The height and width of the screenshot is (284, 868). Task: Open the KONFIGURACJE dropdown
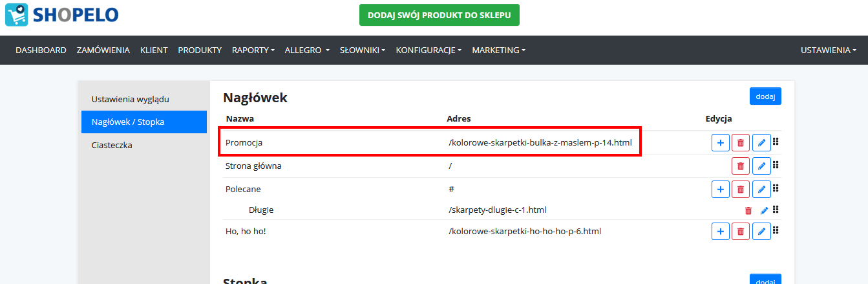429,50
